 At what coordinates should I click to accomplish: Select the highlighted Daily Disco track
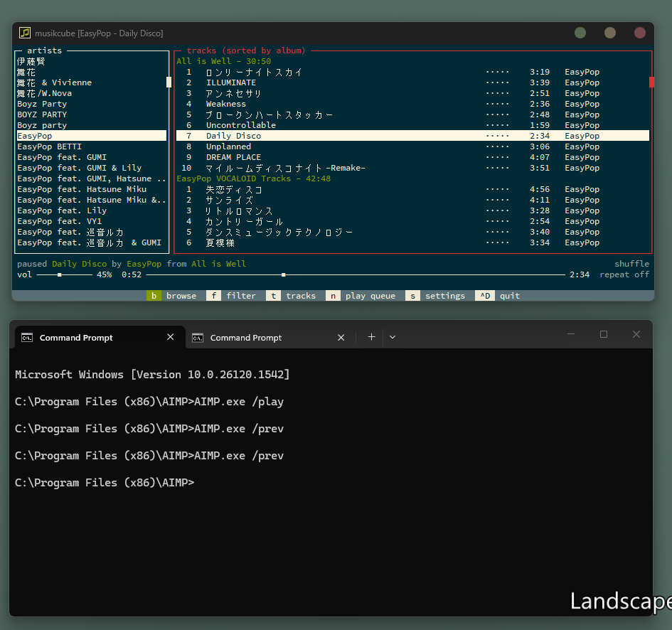point(412,136)
